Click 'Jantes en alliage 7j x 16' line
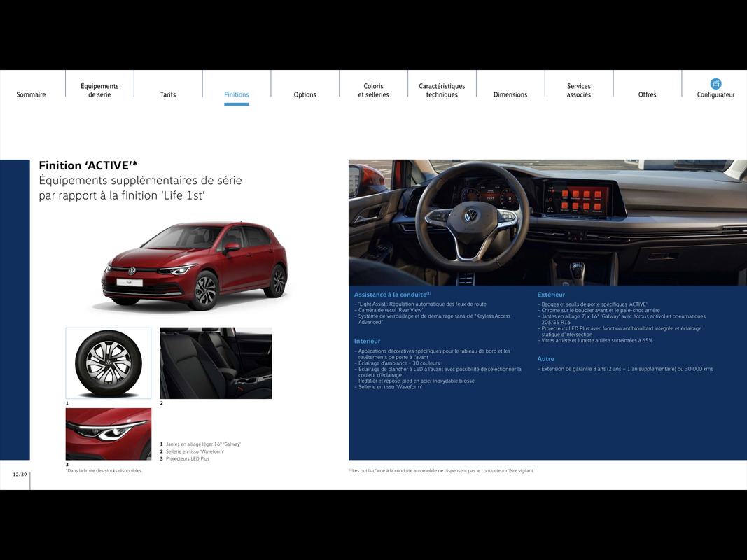 pyautogui.click(x=622, y=319)
